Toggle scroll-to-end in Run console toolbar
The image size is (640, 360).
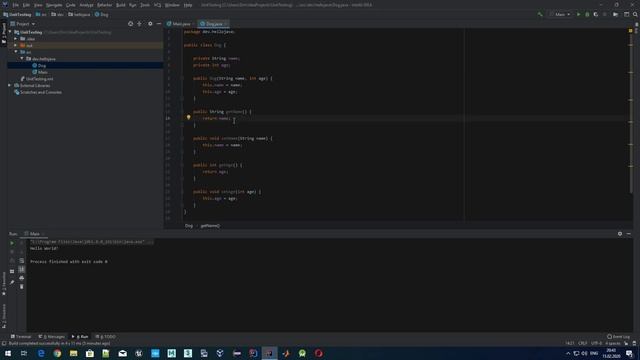22,269
